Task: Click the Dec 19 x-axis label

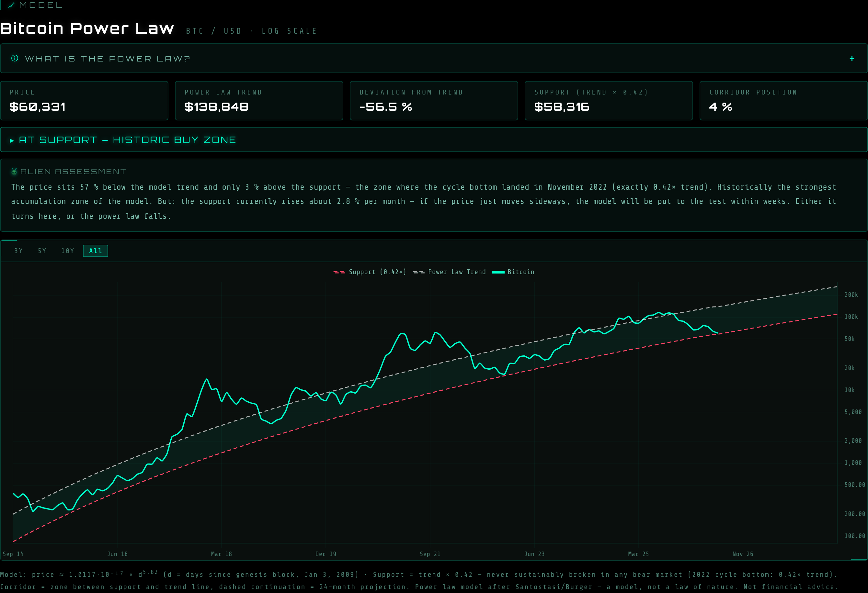Action: coord(326,554)
